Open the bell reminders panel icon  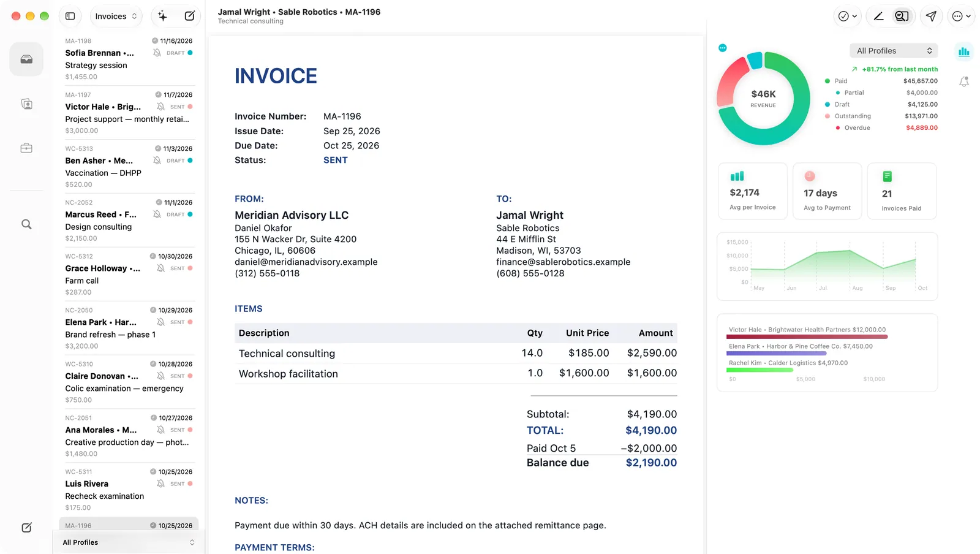point(964,82)
